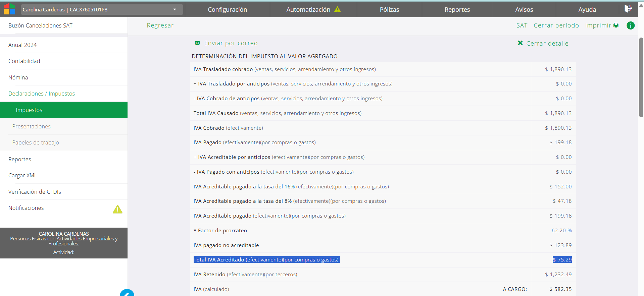Click the colorful app logo icon

click(x=9, y=9)
